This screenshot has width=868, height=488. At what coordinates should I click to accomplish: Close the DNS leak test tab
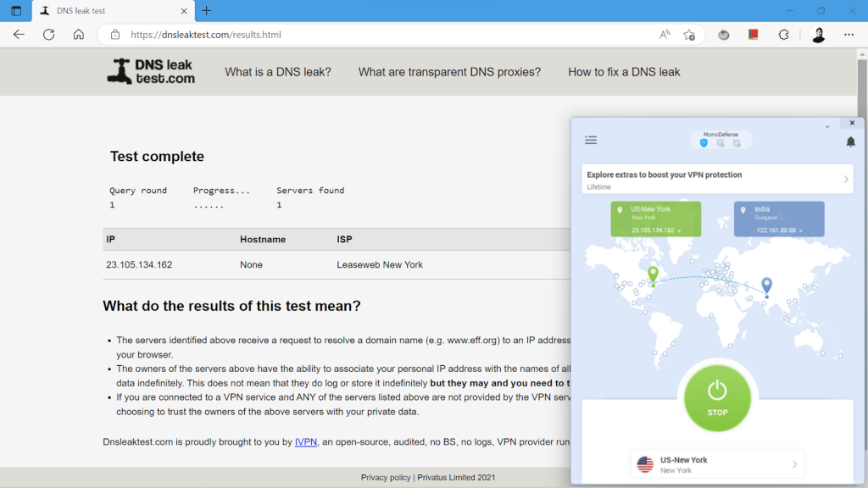click(184, 11)
